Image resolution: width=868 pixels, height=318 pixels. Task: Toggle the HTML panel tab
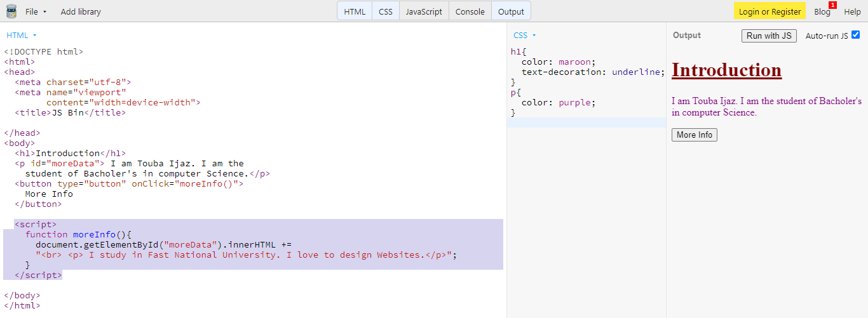tap(355, 11)
